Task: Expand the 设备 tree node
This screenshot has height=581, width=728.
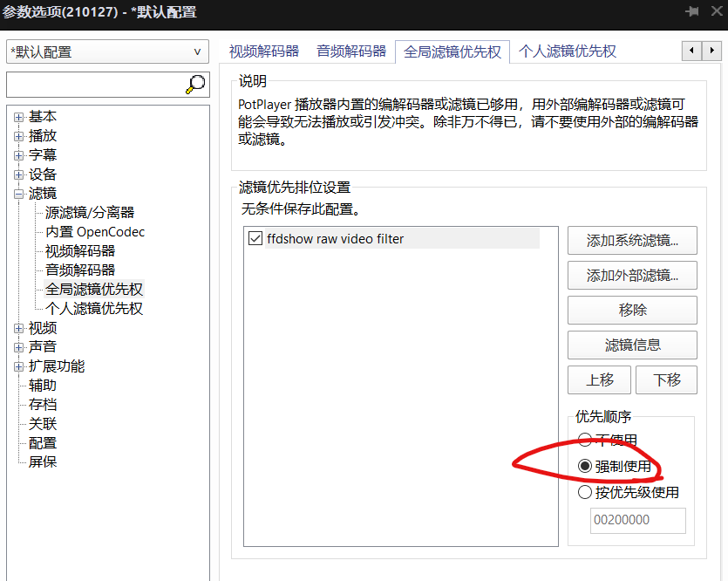Action: (x=18, y=174)
